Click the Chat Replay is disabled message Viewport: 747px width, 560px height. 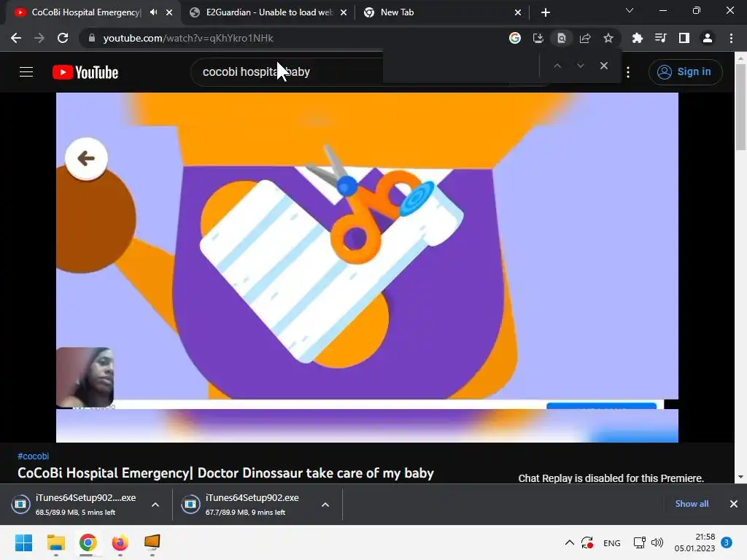(x=611, y=478)
